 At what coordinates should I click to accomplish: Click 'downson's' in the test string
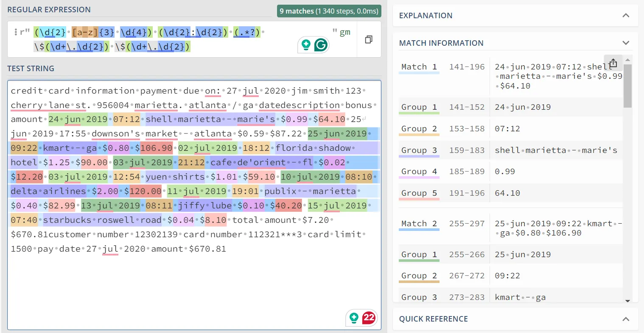[116, 134]
